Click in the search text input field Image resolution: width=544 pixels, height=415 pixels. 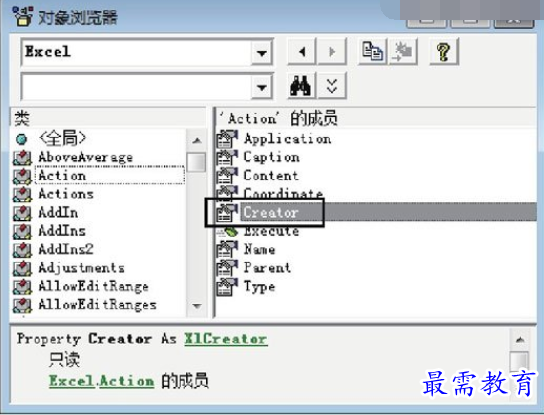pos(137,87)
